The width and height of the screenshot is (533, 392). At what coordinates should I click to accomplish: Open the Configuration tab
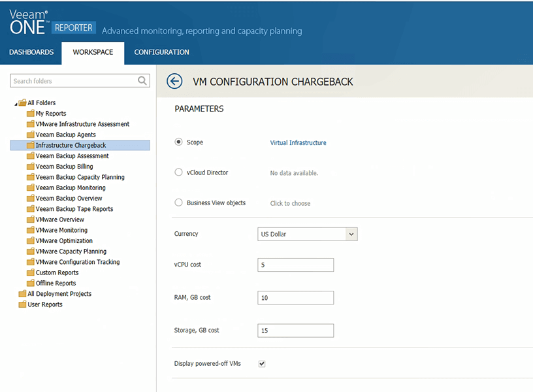click(x=161, y=52)
